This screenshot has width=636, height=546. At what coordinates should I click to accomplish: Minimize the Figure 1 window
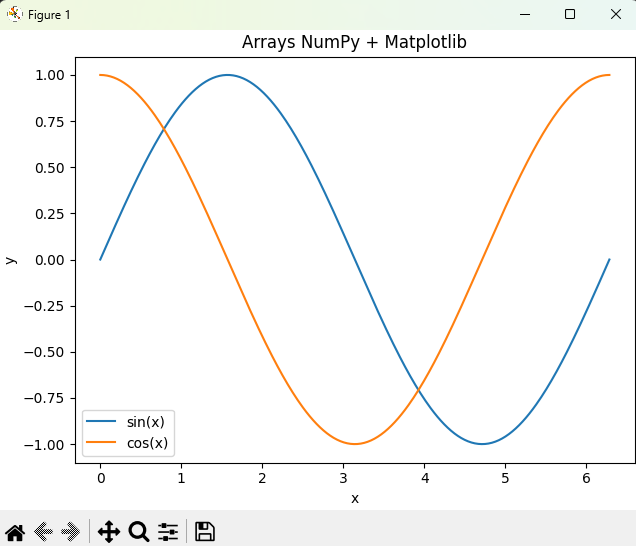524,14
